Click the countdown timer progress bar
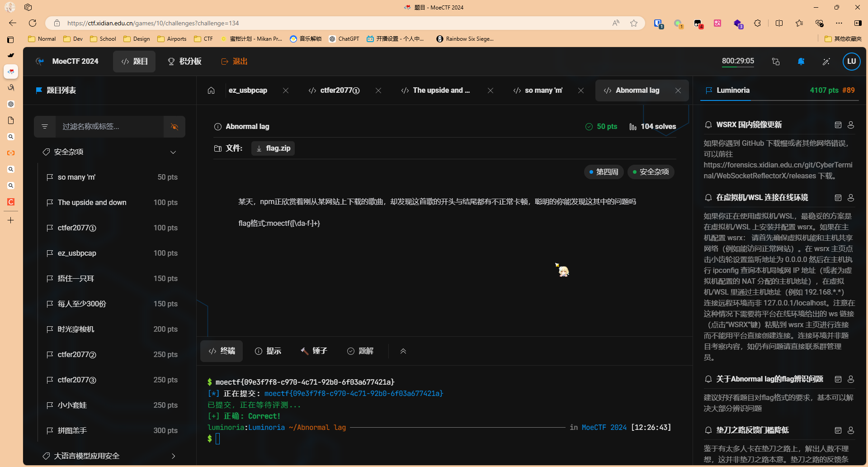Viewport: 868px width, 467px height. [x=738, y=67]
